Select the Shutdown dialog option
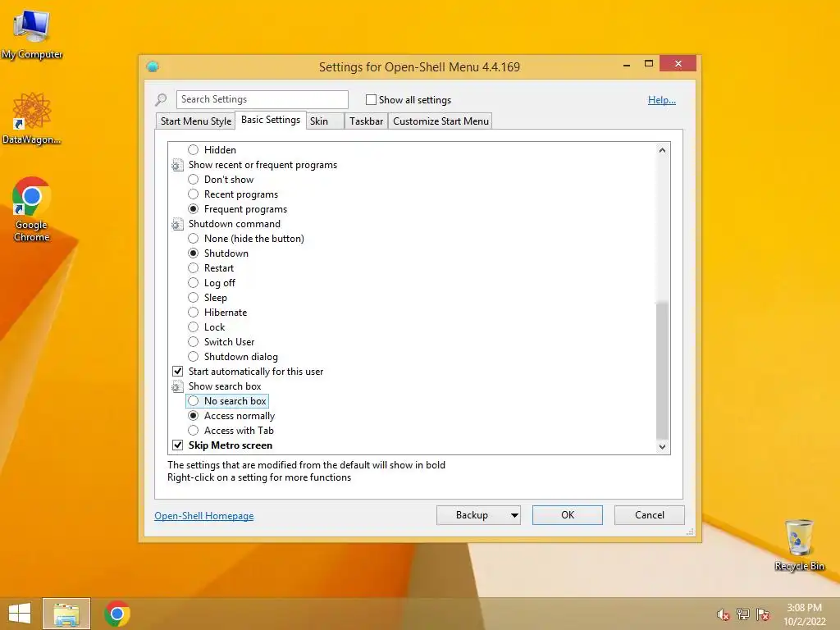Image resolution: width=840 pixels, height=630 pixels. 193,357
